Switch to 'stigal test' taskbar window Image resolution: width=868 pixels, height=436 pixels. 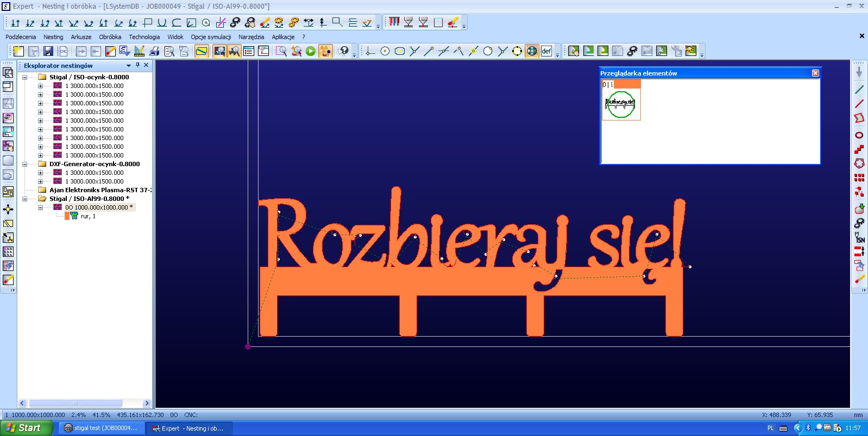(101, 428)
